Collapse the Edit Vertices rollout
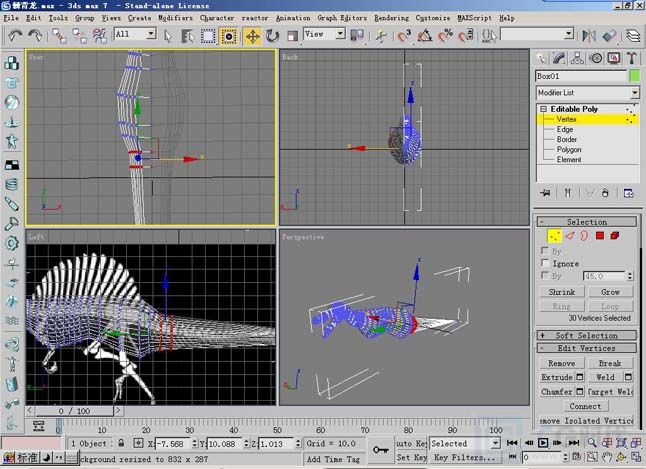 [587, 348]
